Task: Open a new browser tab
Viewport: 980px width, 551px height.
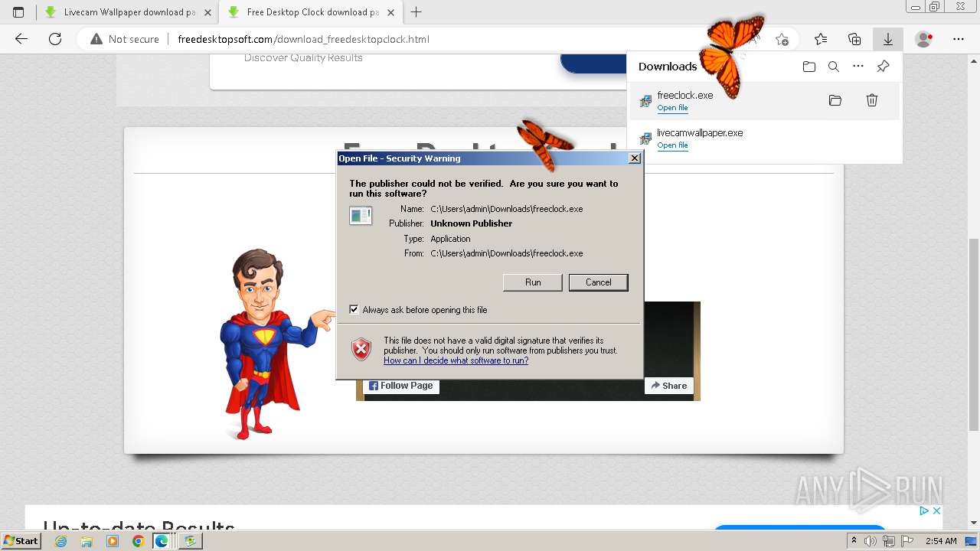Action: coord(416,12)
